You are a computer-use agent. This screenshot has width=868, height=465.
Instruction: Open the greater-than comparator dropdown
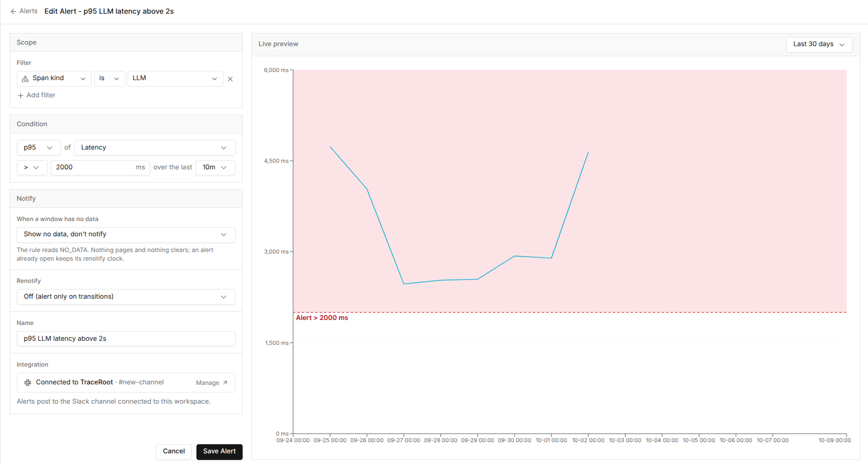[32, 167]
